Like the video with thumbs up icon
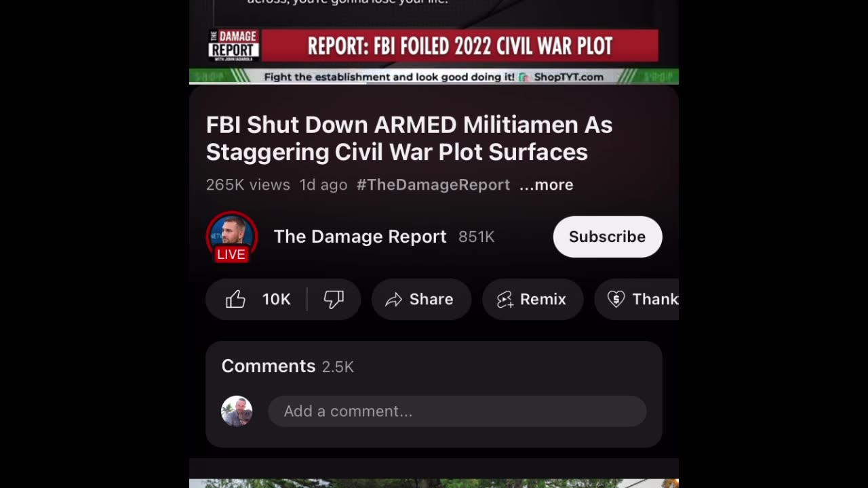 235,299
